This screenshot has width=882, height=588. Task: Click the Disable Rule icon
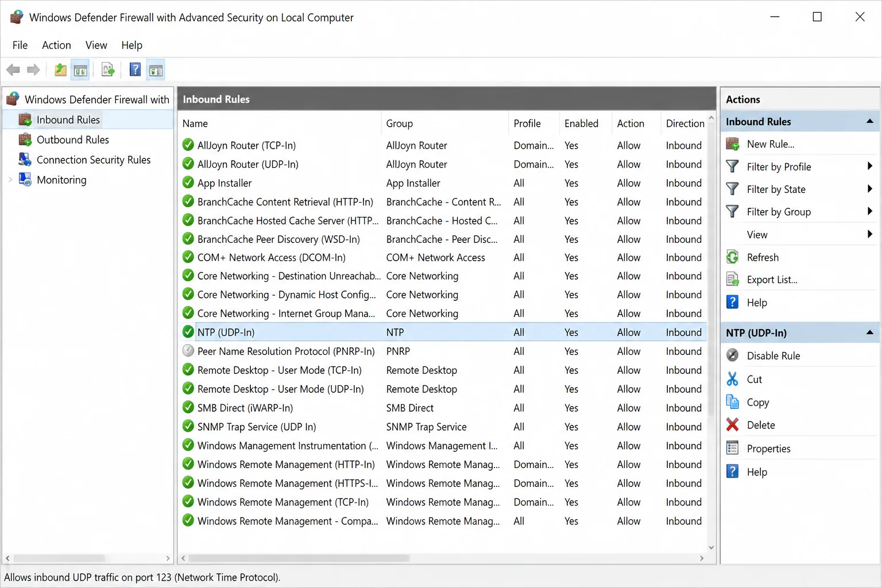point(733,355)
